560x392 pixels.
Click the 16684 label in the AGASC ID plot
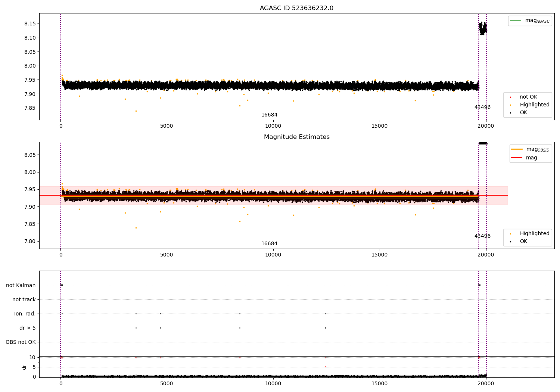click(269, 115)
